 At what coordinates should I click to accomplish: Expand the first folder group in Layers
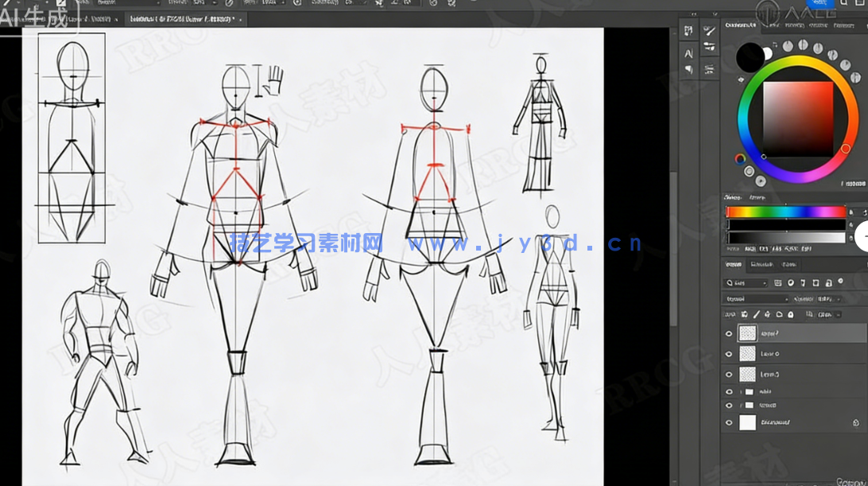tap(741, 392)
